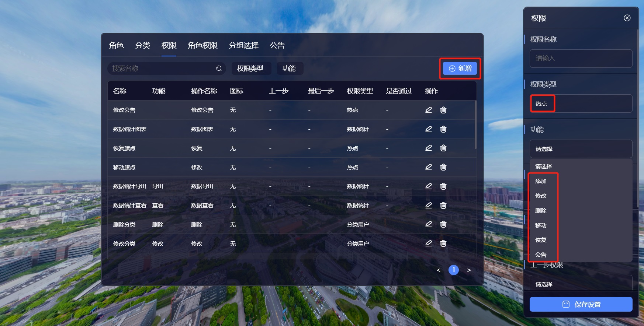The image size is (644, 326).
Task: Click 查看 function cell in table
Action: 157,206
